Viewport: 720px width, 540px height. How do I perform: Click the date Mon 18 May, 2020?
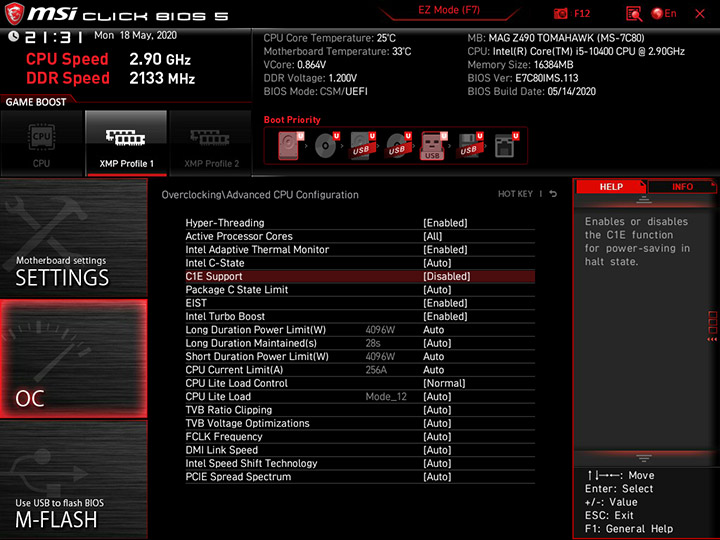(135, 35)
